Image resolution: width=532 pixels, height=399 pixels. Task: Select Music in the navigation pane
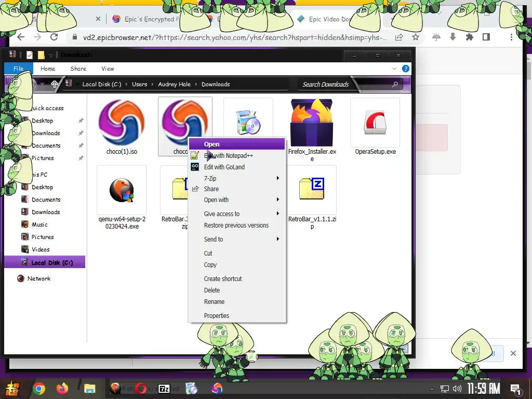(39, 224)
